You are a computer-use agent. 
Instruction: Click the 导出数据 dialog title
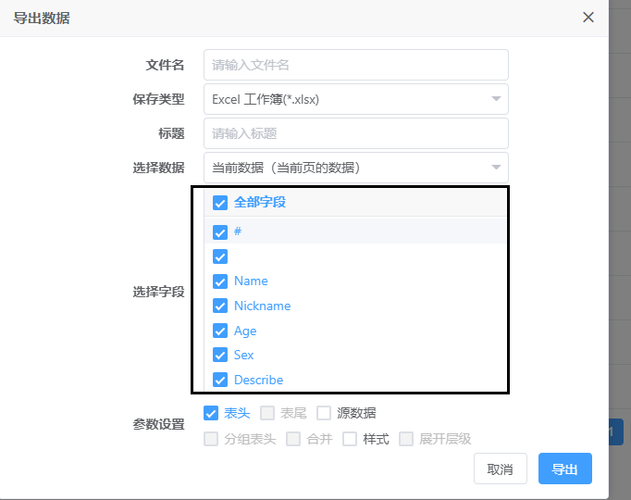[x=42, y=18]
